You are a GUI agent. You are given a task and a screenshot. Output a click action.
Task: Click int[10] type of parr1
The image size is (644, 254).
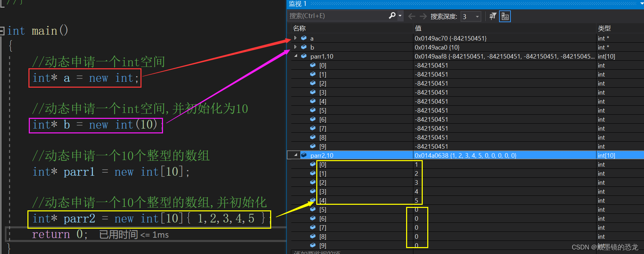(606, 56)
